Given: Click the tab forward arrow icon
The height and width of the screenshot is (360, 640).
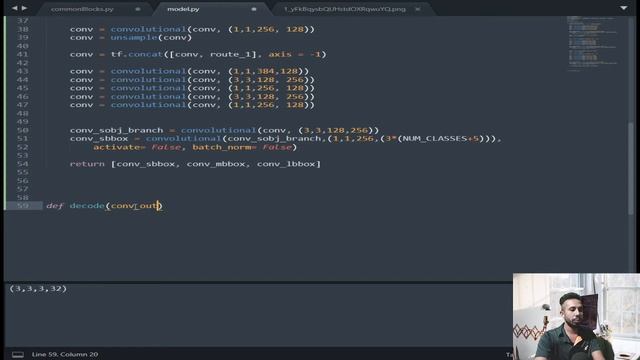Looking at the screenshot, I should coord(24,8).
